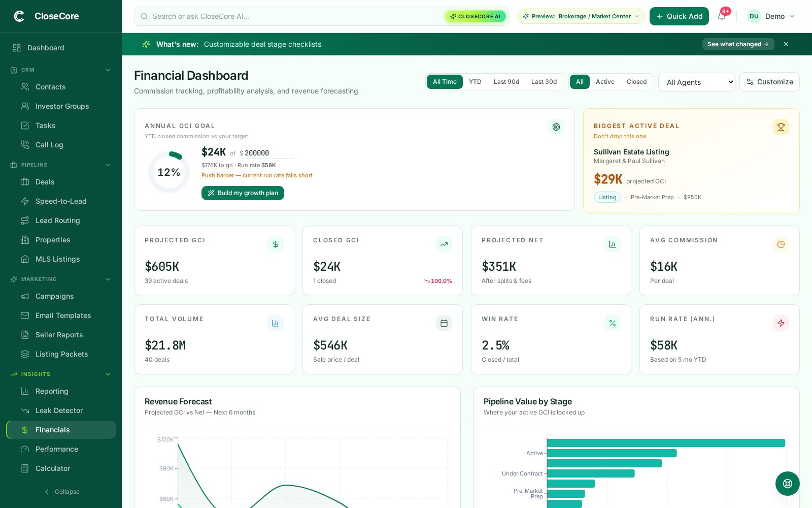Screen dimensions: 812x508
Task: Click the calendar icon on Avg Deal Size card
Action: pos(444,323)
